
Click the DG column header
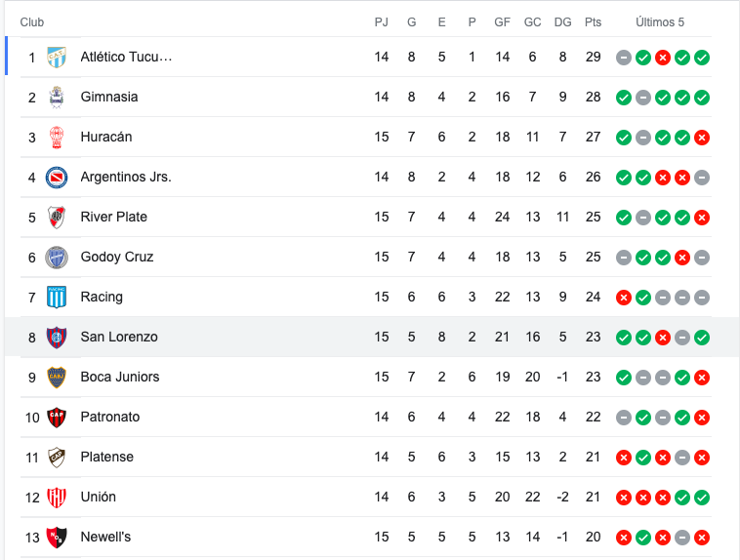pos(562,22)
